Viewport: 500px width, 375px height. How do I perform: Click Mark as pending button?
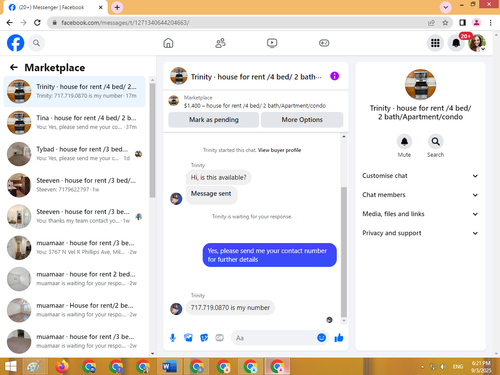point(214,120)
